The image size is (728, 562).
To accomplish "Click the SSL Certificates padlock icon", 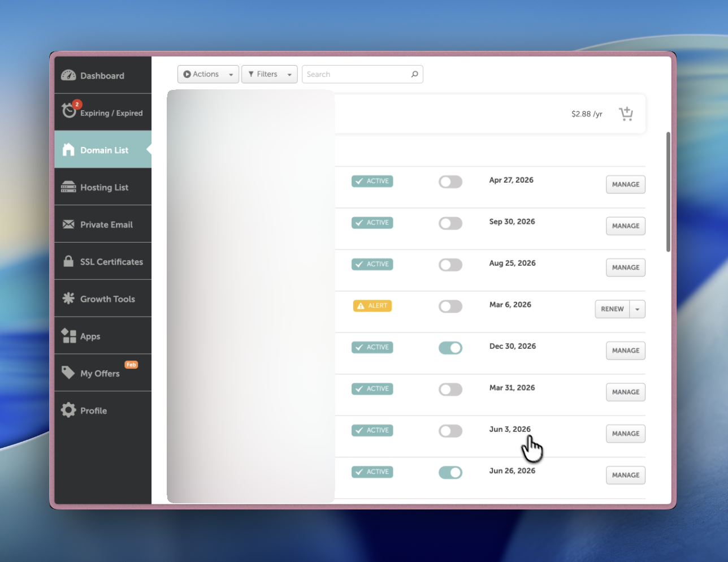I will [68, 261].
